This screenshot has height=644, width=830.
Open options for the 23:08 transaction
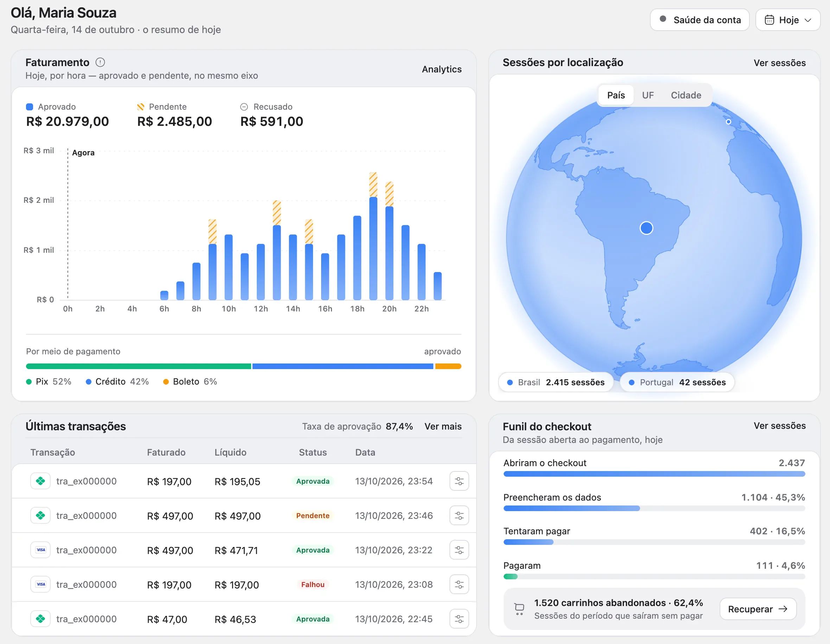coord(459,584)
